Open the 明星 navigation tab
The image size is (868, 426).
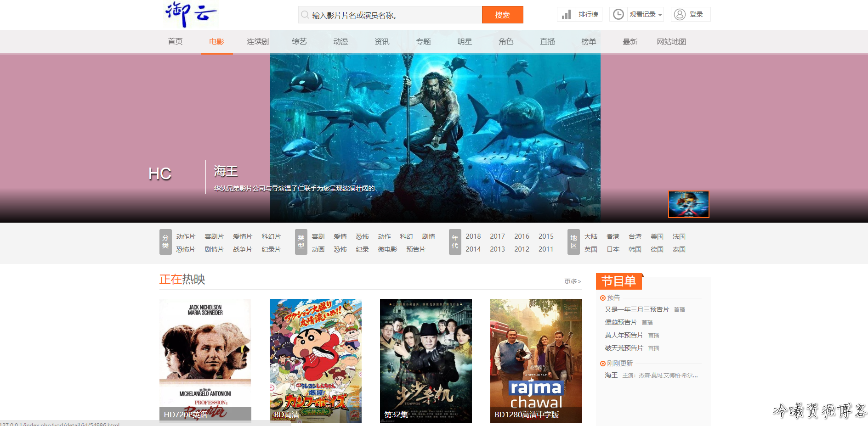tap(465, 41)
